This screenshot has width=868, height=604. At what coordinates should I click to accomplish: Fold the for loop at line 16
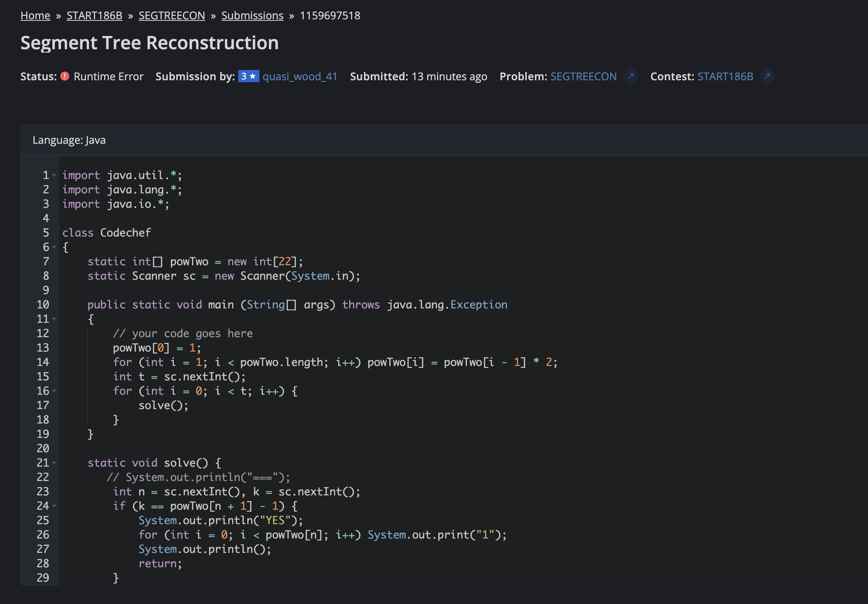[x=55, y=391]
